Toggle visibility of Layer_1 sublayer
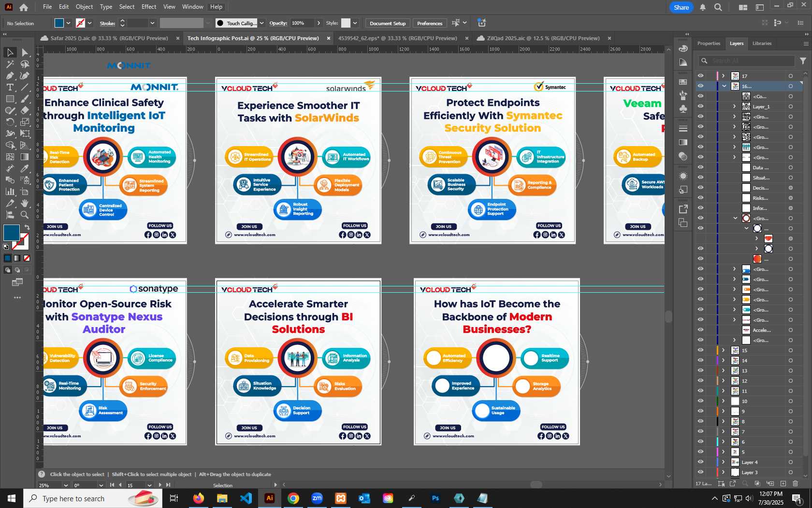 coord(700,106)
